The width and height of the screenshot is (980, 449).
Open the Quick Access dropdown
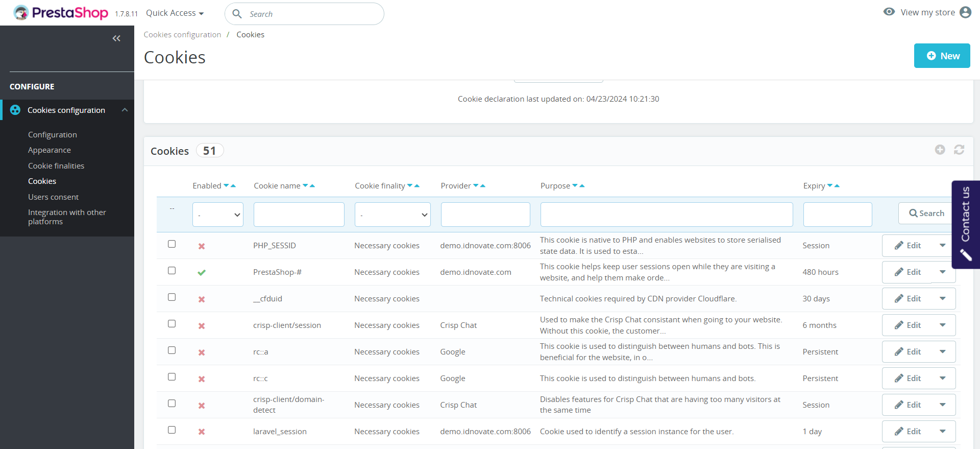175,13
